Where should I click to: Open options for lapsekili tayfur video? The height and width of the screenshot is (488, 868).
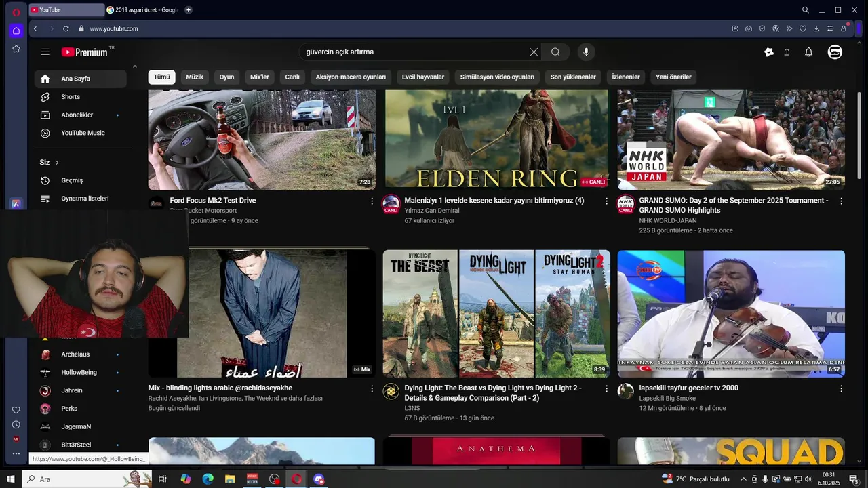pos(842,388)
